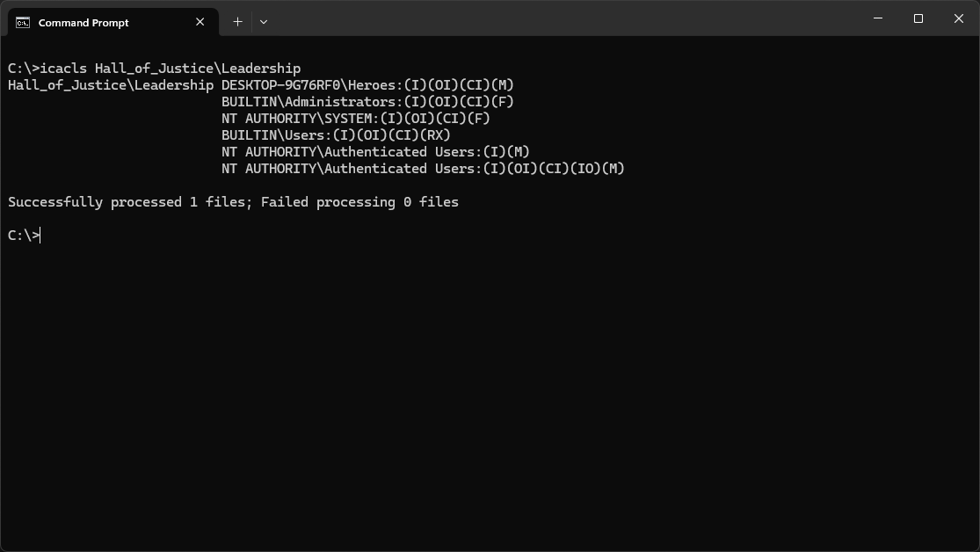Click the active C:\> prompt cursor

click(x=40, y=236)
